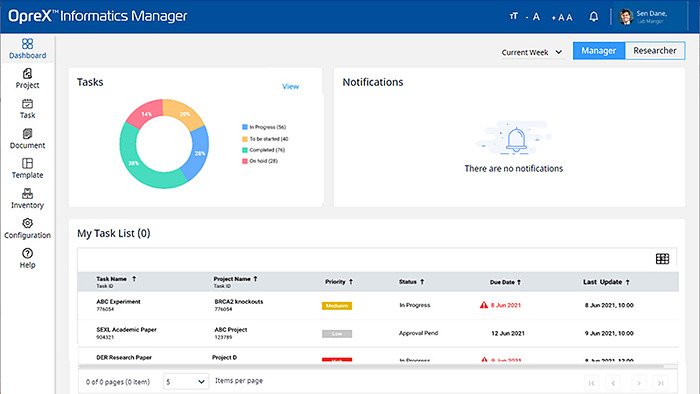Select the SEXL Academic Paper task
This screenshot has height=394, width=700.
point(126,330)
